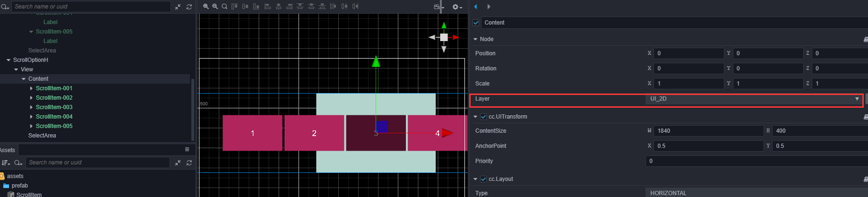Expand ScrollItem-002 under Content

[31, 98]
